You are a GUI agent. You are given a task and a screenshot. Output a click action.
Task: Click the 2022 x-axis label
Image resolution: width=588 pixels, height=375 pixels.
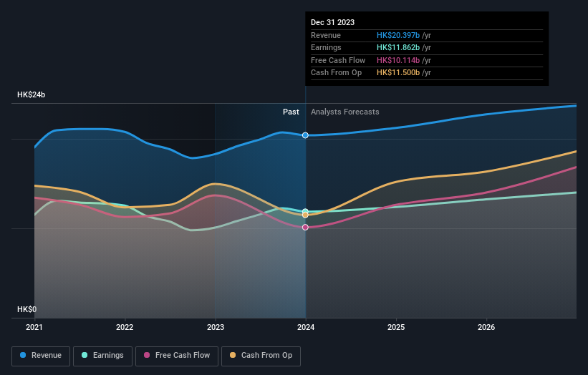pos(125,327)
